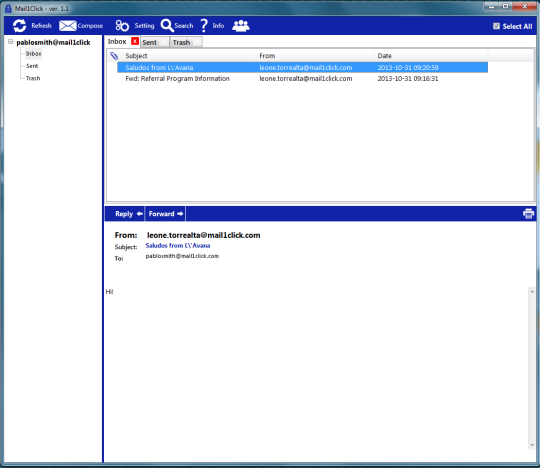Select Sent folder in sidebar tree
The width and height of the screenshot is (540, 468).
32,66
